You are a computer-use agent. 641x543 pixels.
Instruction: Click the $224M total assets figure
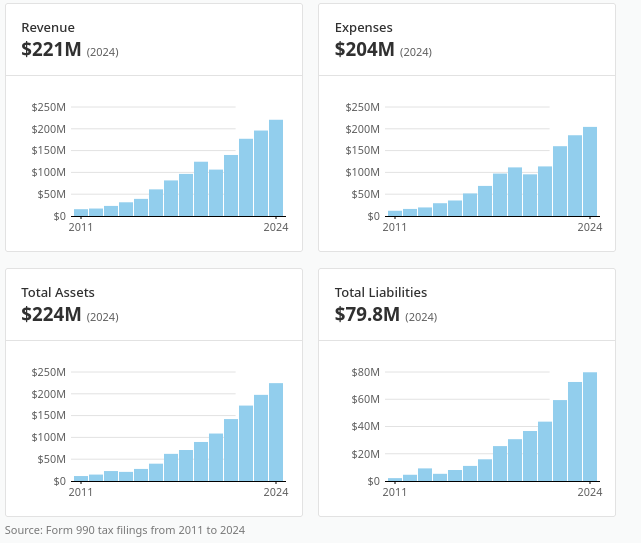coord(51,314)
